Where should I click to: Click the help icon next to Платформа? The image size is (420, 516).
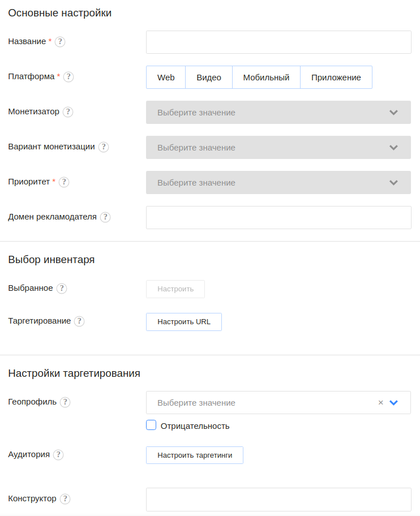click(68, 77)
